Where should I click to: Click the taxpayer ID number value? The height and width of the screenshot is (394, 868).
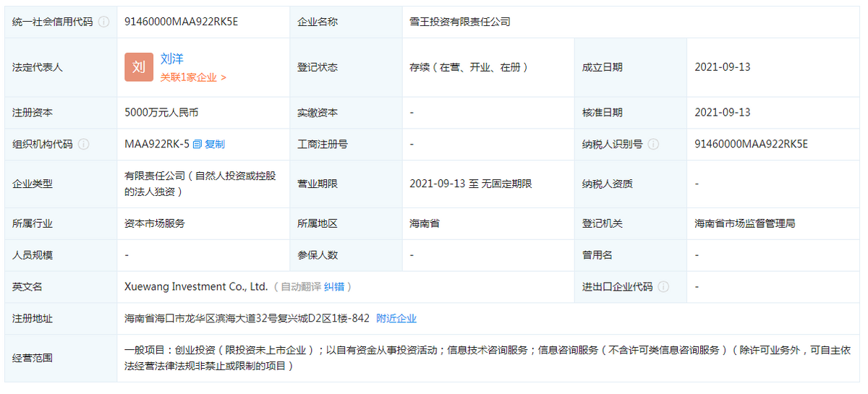pos(752,144)
